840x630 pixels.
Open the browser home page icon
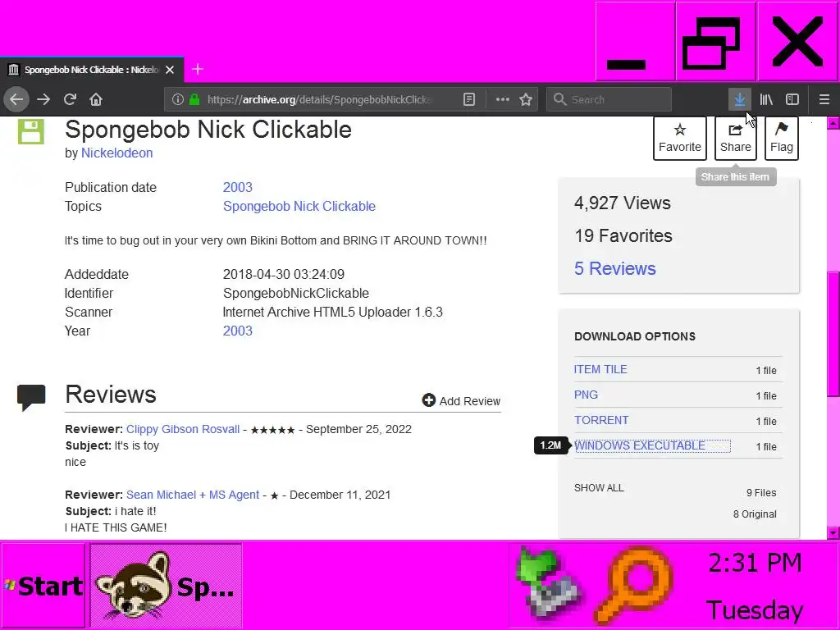(96, 99)
